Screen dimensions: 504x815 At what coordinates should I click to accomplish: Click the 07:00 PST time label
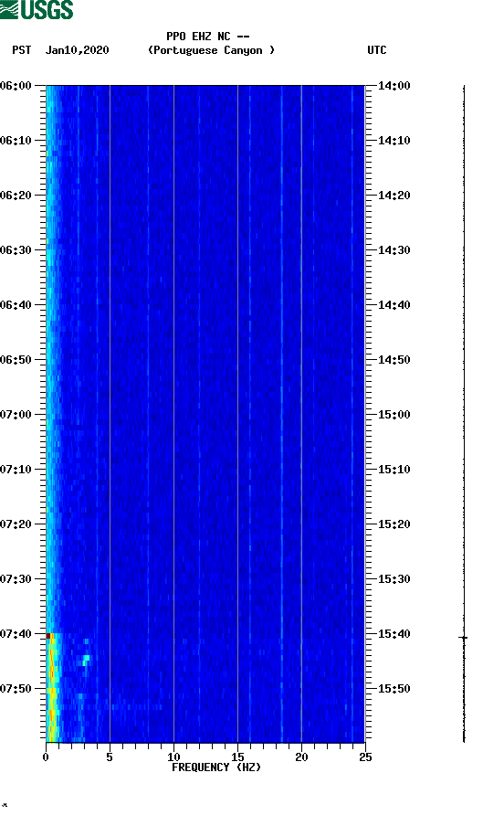tap(16, 415)
